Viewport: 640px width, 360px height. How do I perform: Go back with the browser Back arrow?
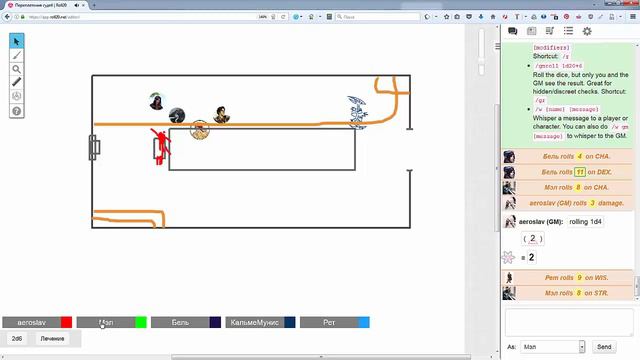[7, 17]
